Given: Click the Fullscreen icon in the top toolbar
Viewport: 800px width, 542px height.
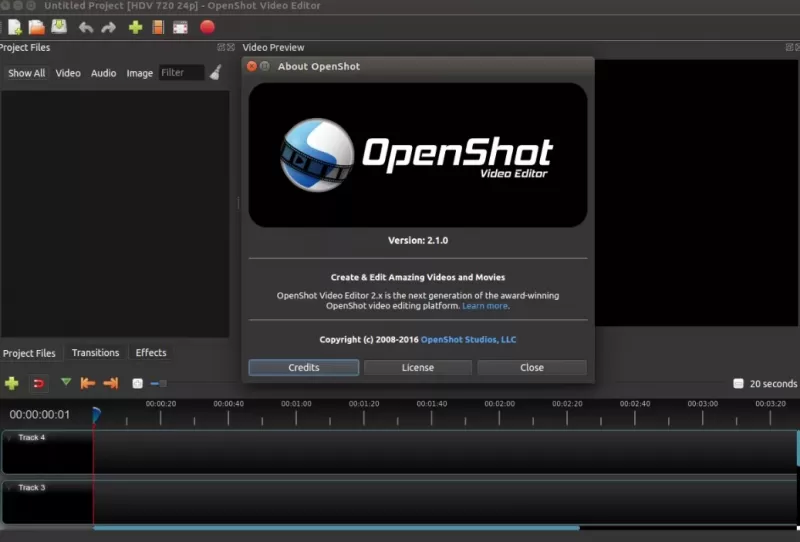Looking at the screenshot, I should [x=181, y=27].
